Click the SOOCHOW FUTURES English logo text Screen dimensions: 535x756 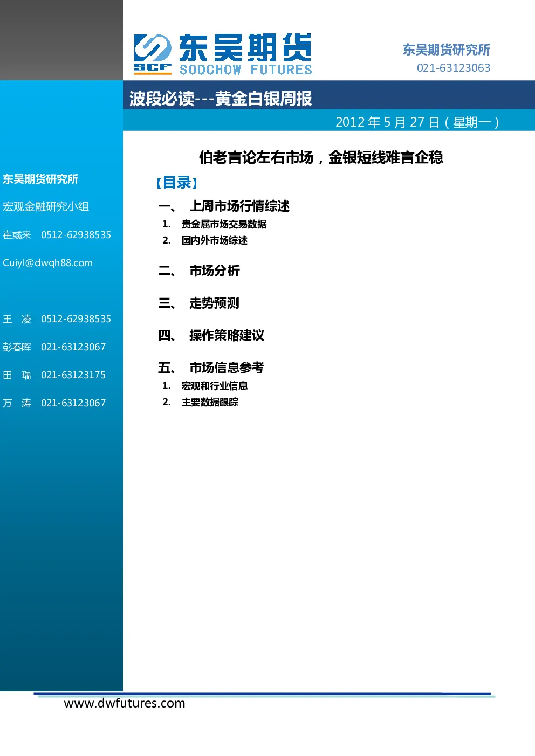(246, 70)
